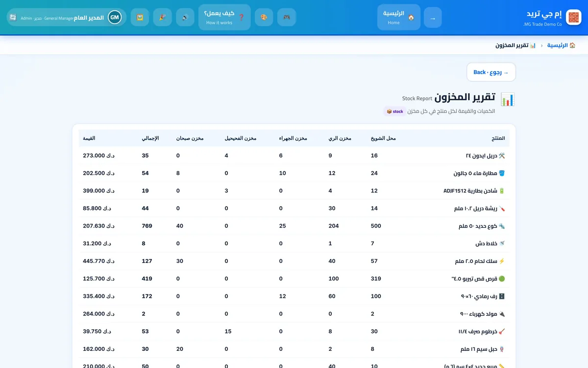The image size is (588, 368).
Task: Click the رجوع Back button
Action: point(491,72)
